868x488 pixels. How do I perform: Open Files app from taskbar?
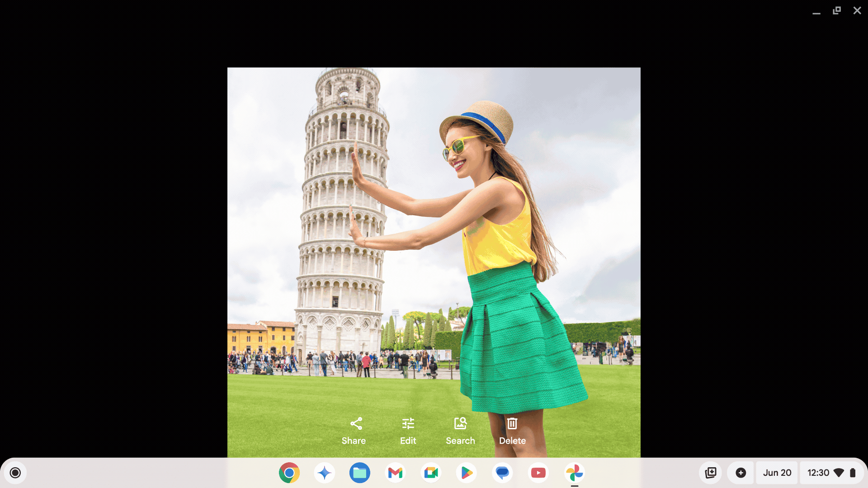360,473
